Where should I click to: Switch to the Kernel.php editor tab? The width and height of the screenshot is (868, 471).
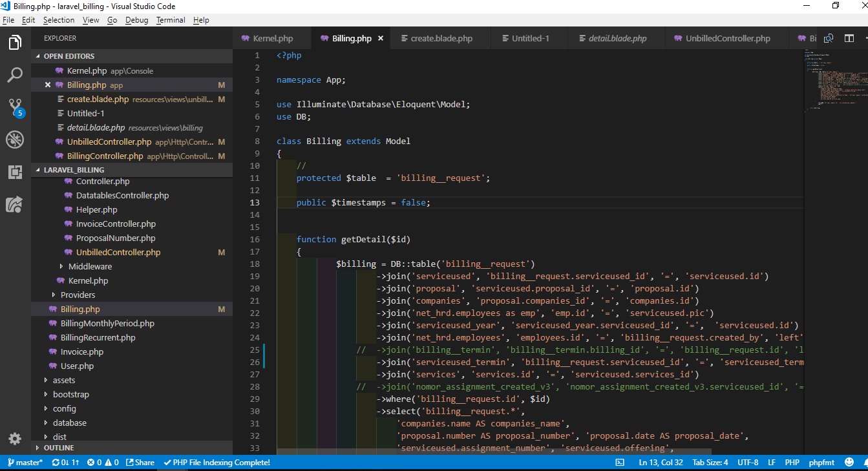coord(271,39)
